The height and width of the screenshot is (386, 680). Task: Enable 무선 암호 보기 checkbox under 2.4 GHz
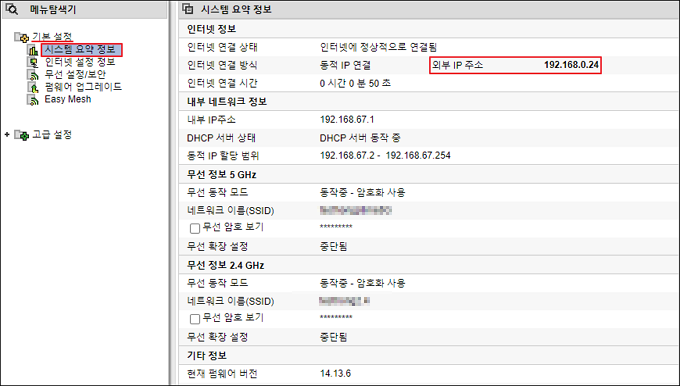(x=195, y=319)
